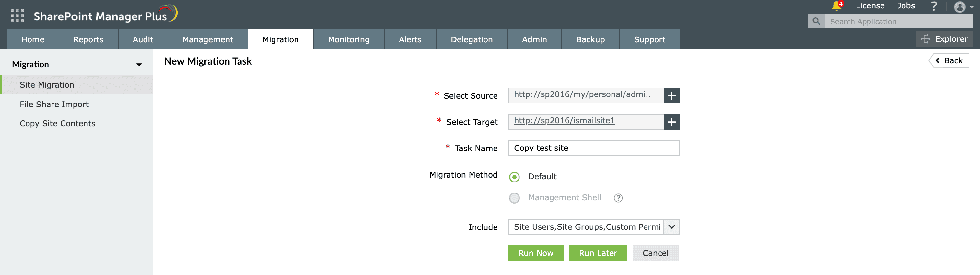Open the Management tab
This screenshot has width=980, height=275.
click(208, 39)
